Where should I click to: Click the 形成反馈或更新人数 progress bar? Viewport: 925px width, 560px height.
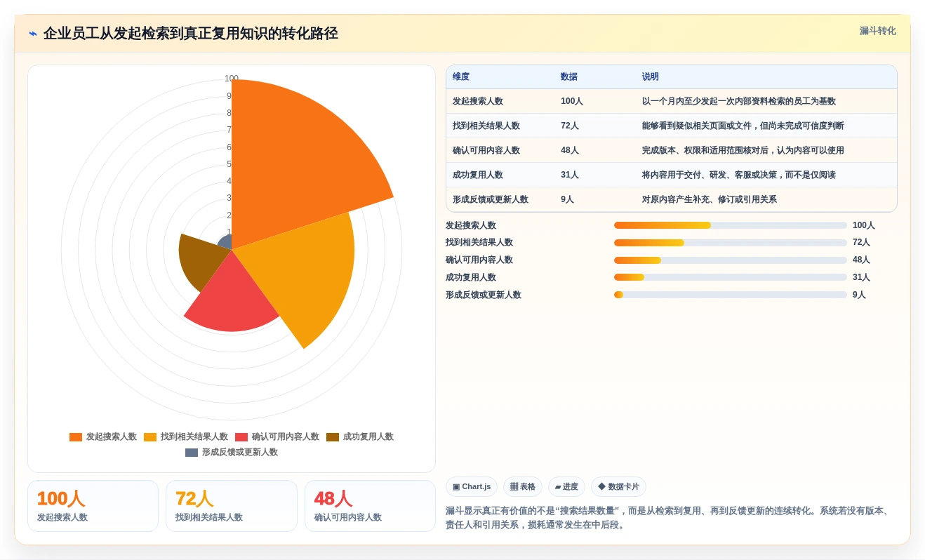tap(731, 295)
